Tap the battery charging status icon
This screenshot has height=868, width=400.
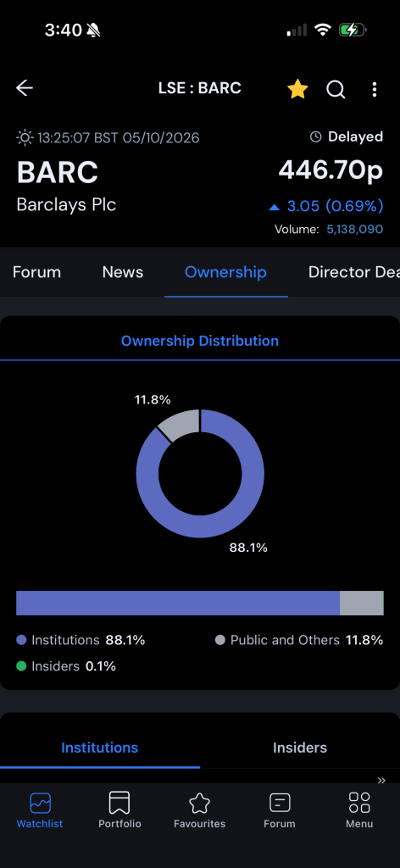pos(353,30)
